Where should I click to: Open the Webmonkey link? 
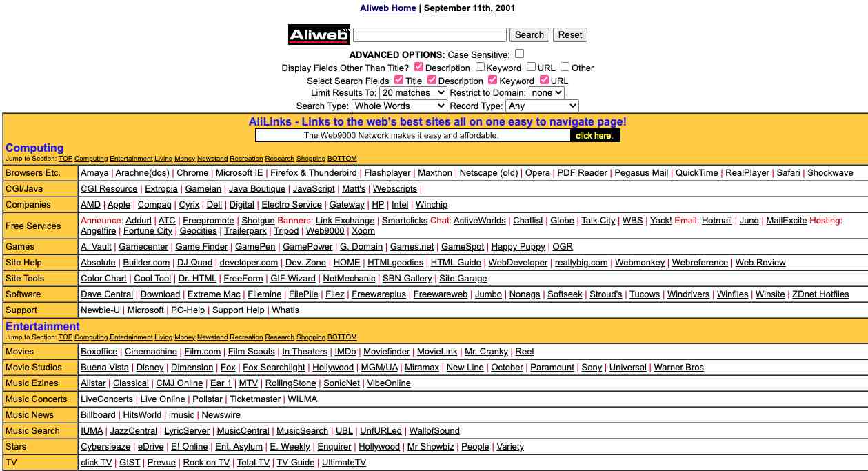coord(640,263)
